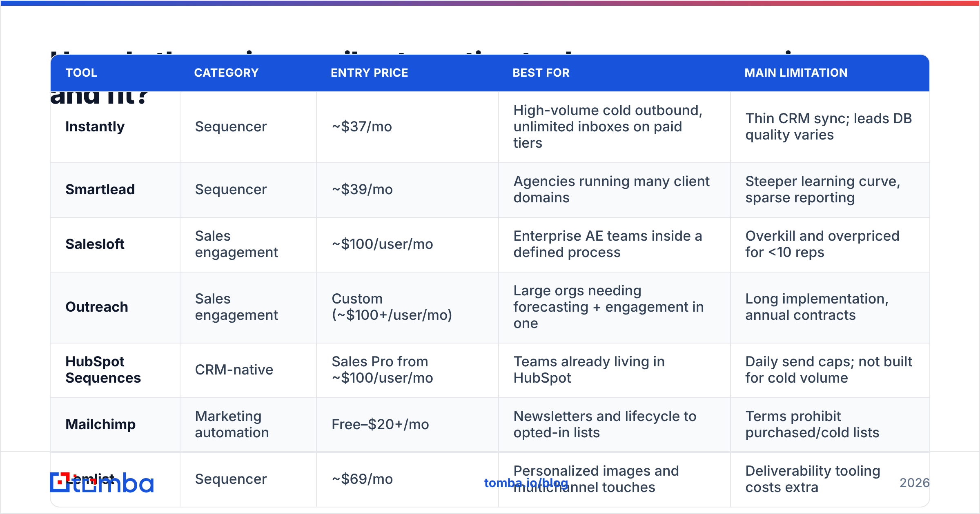Click Deliverability tooling costs extra cell
The height and width of the screenshot is (514, 980).
[x=830, y=479]
